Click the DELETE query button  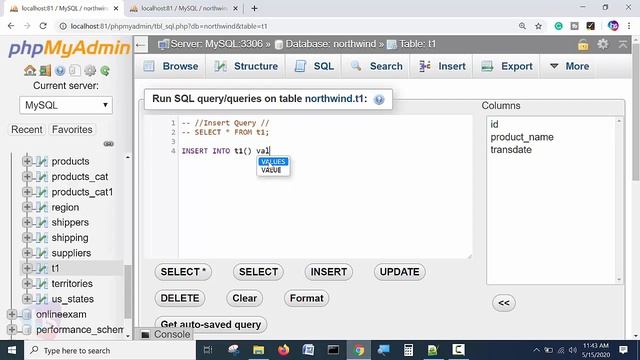point(180,298)
